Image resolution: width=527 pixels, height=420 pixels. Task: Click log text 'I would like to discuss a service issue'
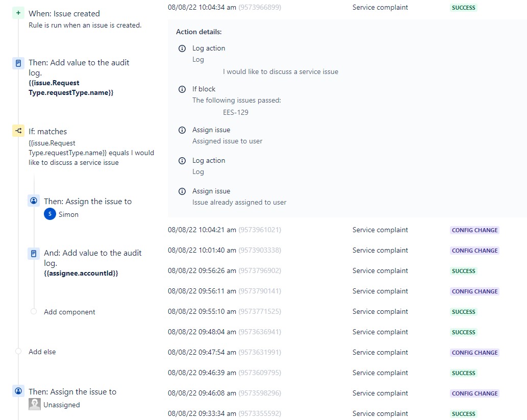pos(281,71)
